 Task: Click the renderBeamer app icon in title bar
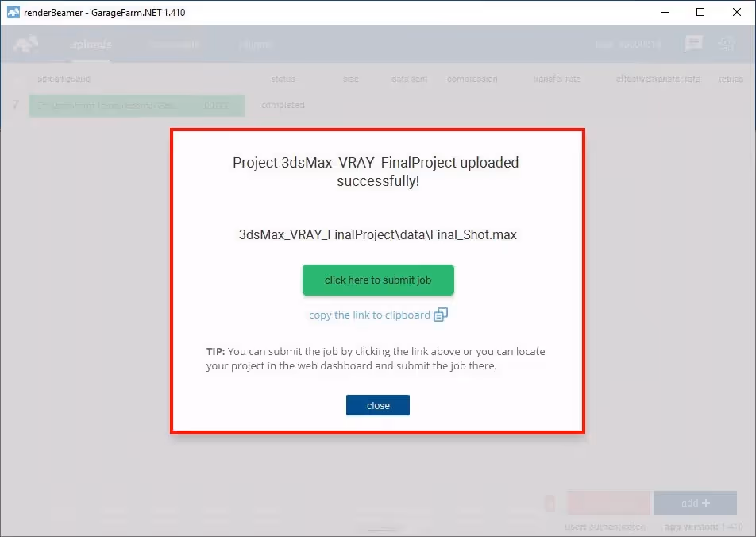(13, 12)
